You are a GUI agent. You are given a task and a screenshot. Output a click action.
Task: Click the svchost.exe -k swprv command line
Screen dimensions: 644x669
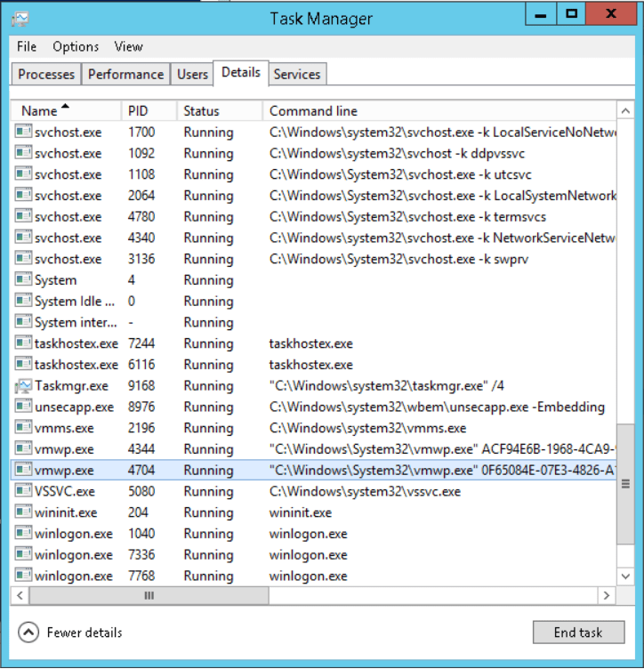tap(398, 259)
